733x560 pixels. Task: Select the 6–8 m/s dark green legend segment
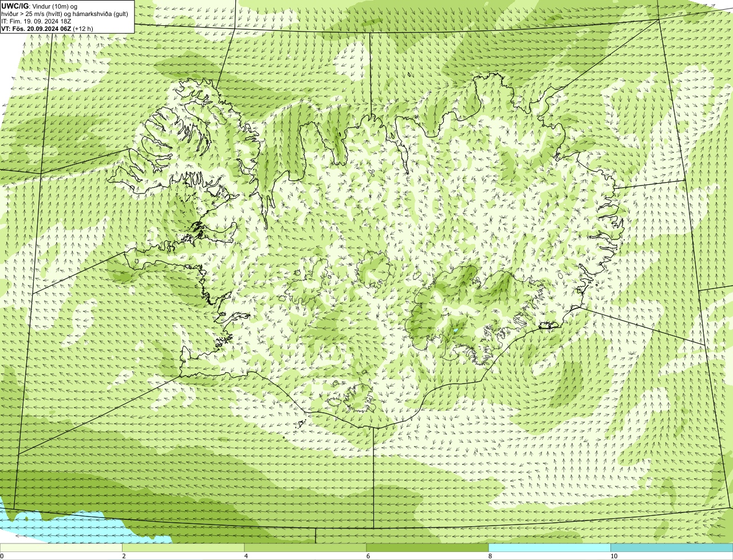(427, 547)
